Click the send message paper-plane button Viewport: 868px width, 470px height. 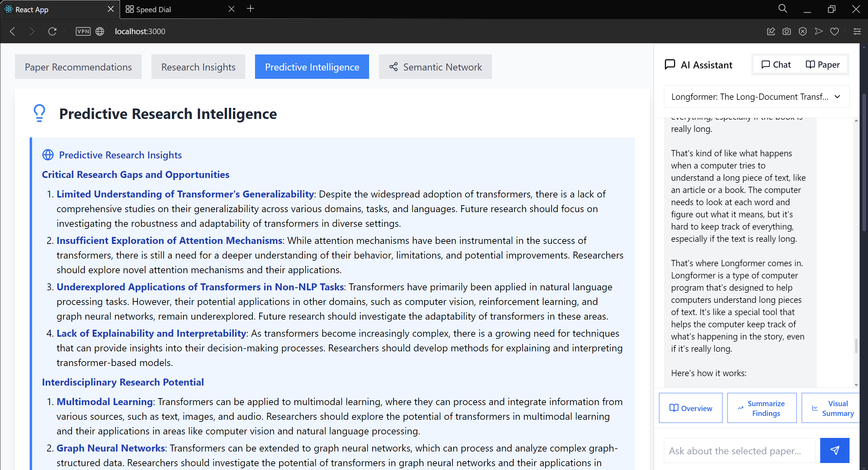[834, 450]
